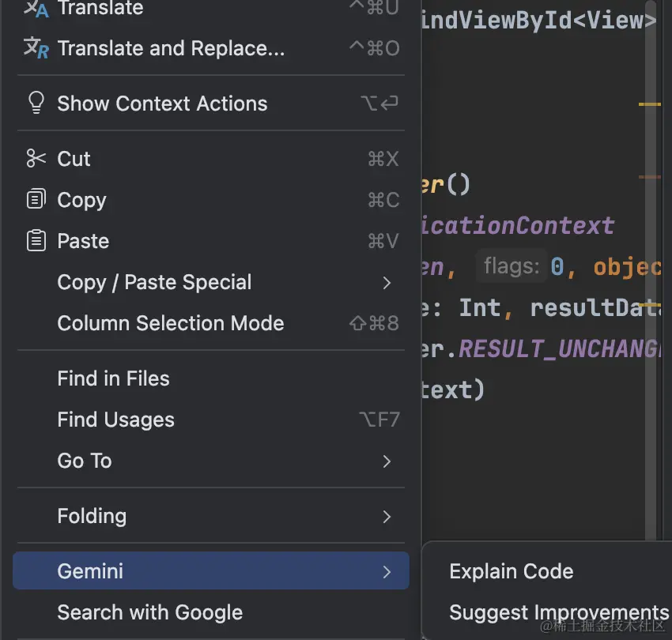
Task: Open the Gemini submenu arrow
Action: [386, 570]
